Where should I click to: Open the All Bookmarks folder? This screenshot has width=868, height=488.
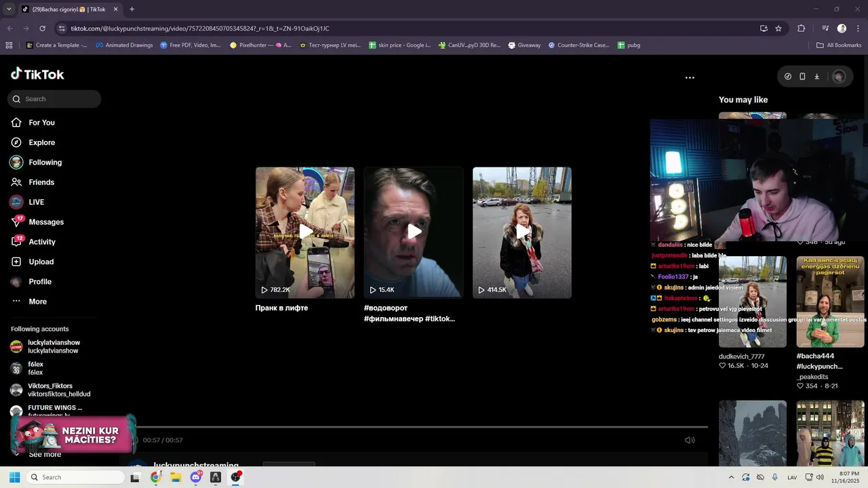[x=839, y=45]
